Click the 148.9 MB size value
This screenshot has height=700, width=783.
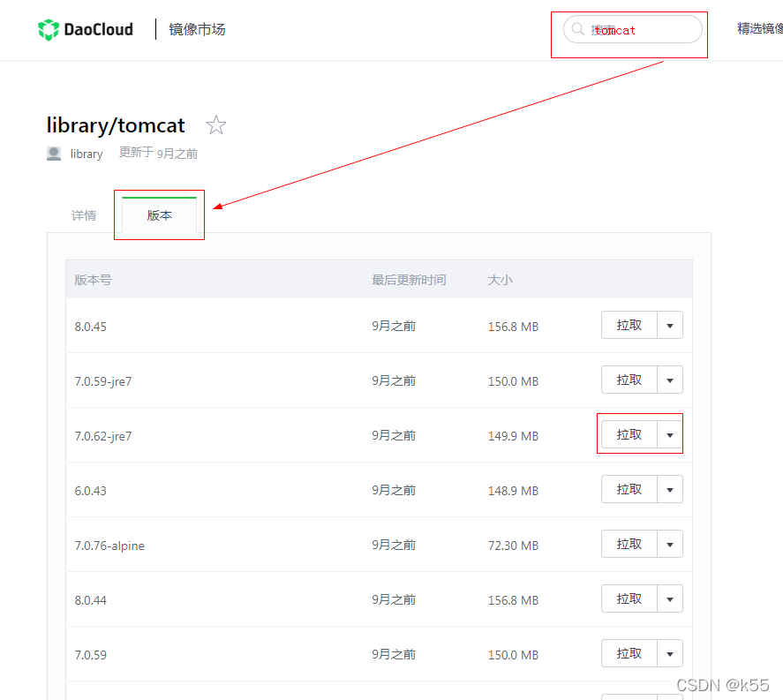513,491
